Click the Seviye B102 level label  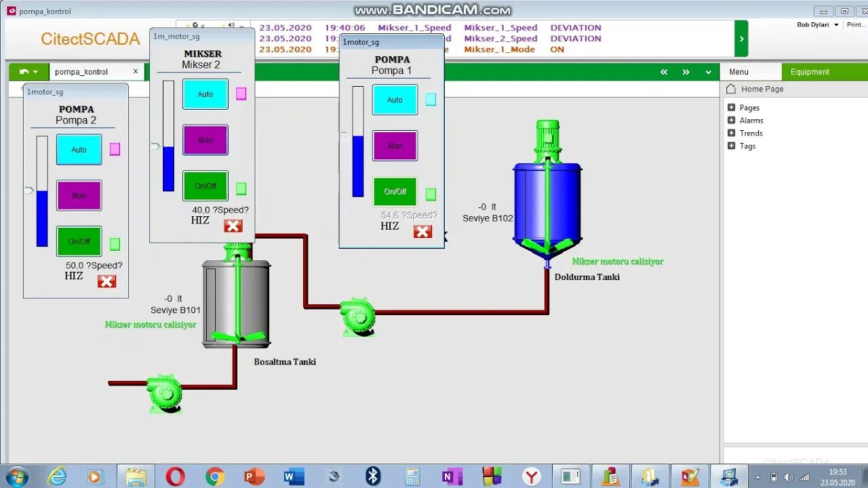coord(488,218)
